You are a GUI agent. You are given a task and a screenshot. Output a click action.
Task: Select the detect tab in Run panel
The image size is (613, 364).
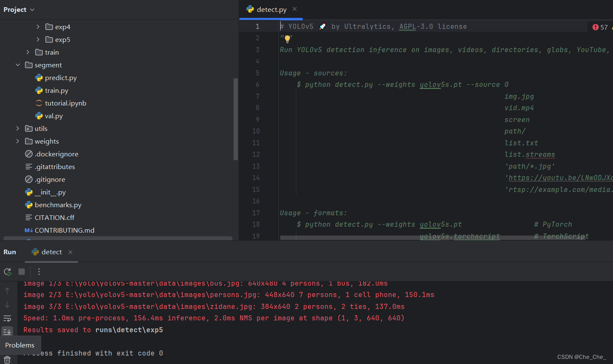51,252
